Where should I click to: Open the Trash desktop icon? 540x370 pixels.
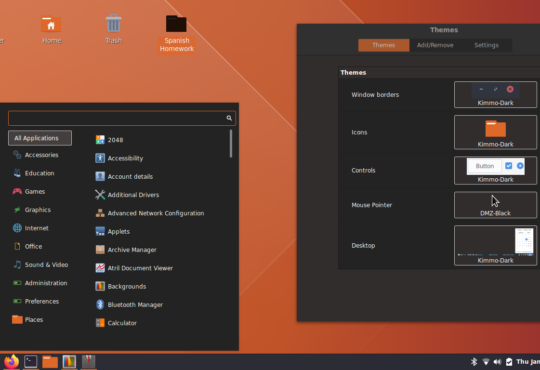click(113, 30)
